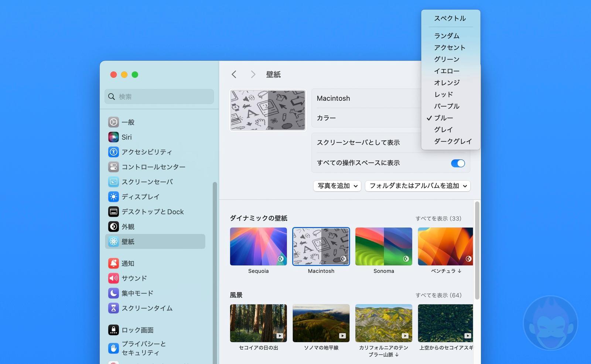This screenshot has width=591, height=364.
Task: Select the Macintosh wallpaper thumbnail in grid
Action: point(321,246)
